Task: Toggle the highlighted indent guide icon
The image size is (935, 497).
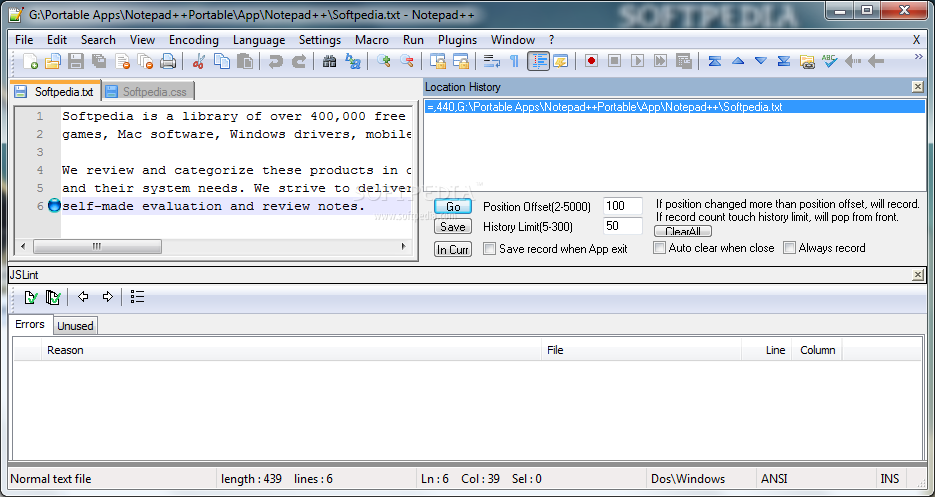Action: pos(538,61)
